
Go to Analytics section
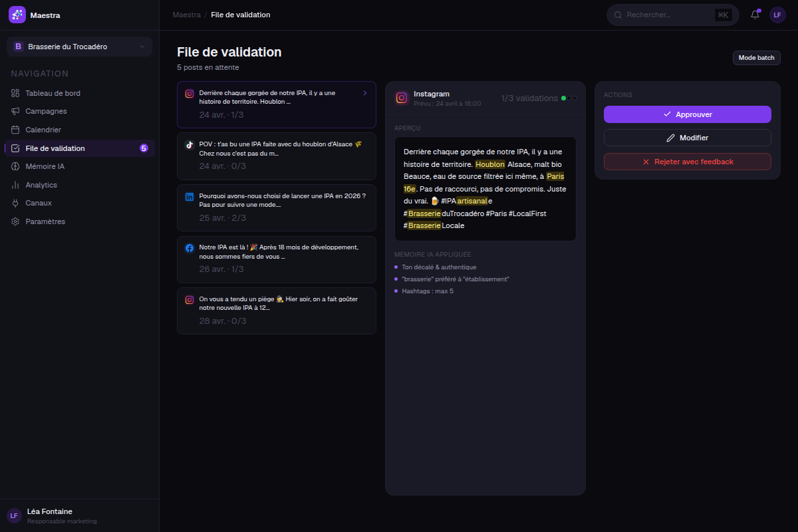80,185
